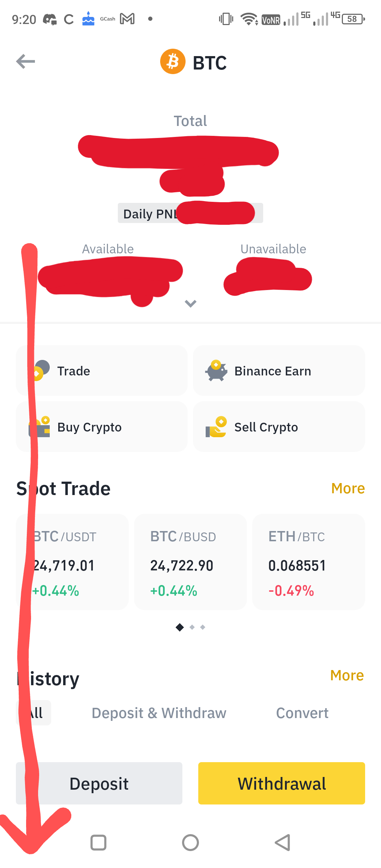381x868 pixels.
Task: Select the All history tab
Action: pos(34,713)
